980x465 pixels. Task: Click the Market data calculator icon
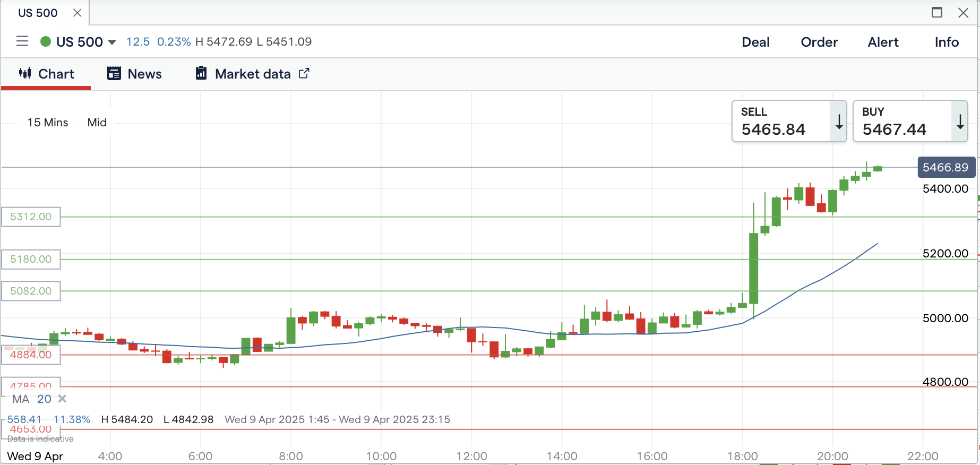coord(201,73)
